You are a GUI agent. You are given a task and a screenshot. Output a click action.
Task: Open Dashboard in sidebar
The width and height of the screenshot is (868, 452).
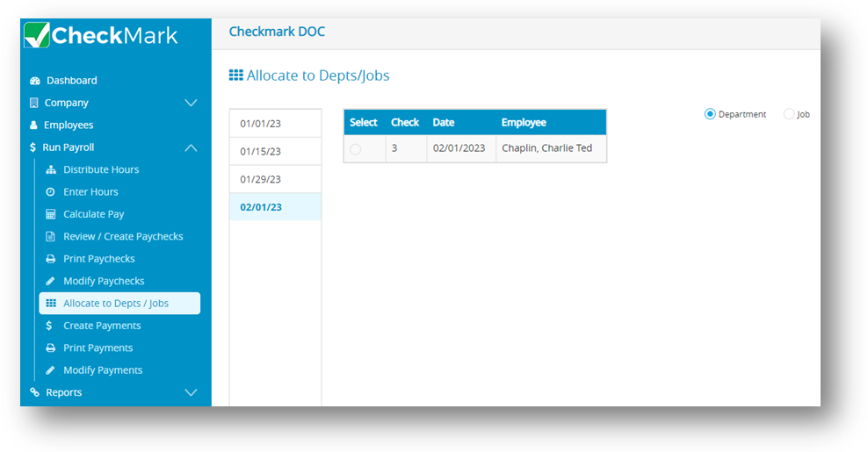[72, 80]
